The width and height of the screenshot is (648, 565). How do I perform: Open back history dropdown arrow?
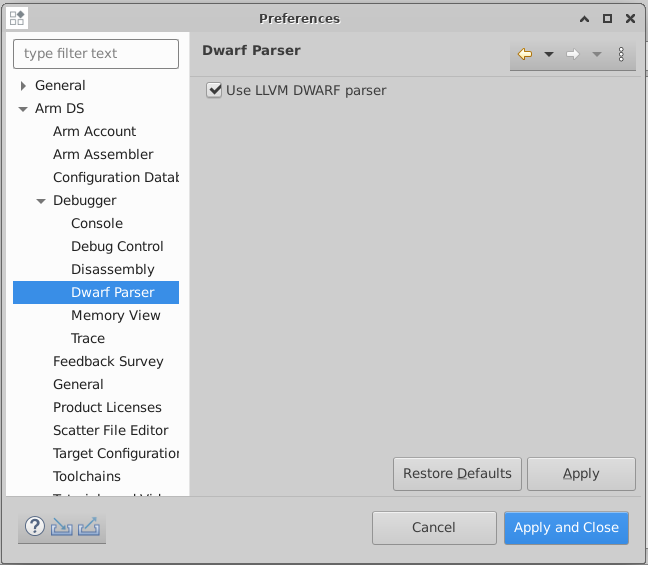click(549, 54)
